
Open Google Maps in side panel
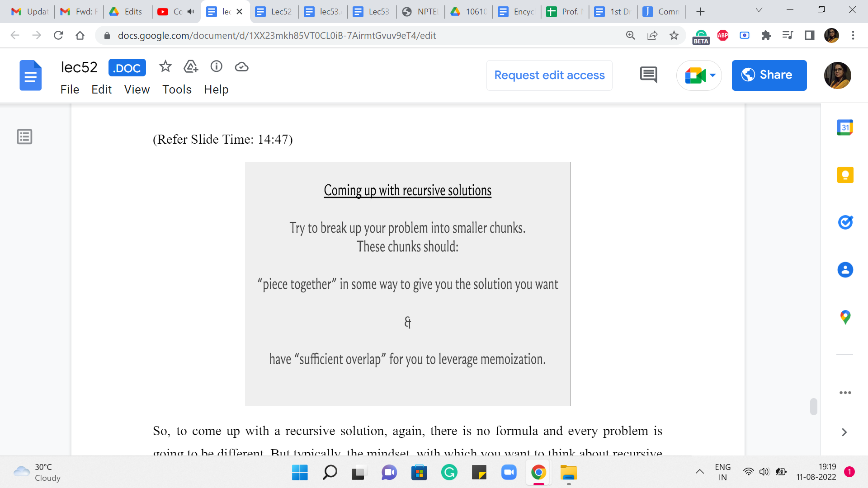[x=844, y=317]
